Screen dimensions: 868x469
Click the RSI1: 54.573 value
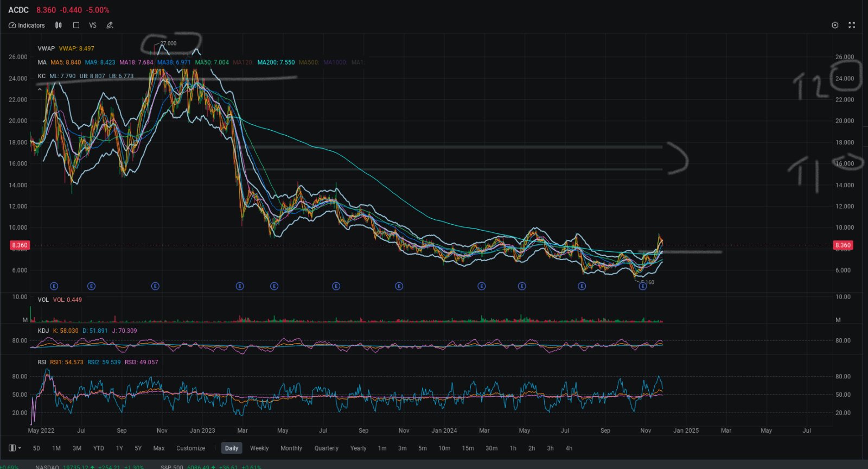pos(67,362)
